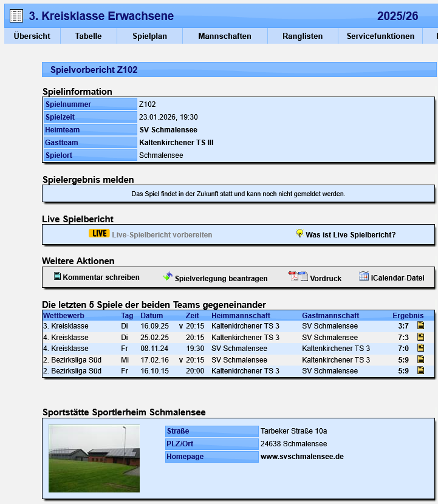Open the Spielplan tab
This screenshot has height=504, width=438.
(x=150, y=36)
